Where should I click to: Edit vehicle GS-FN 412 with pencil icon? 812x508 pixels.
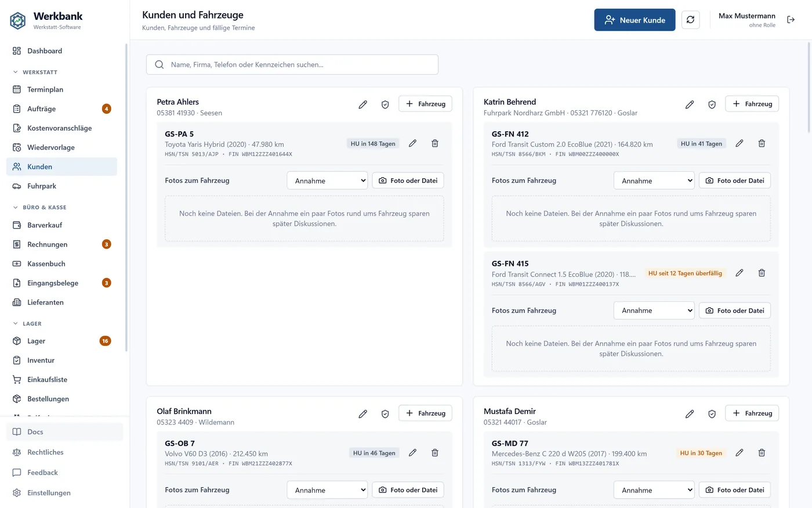pos(739,143)
